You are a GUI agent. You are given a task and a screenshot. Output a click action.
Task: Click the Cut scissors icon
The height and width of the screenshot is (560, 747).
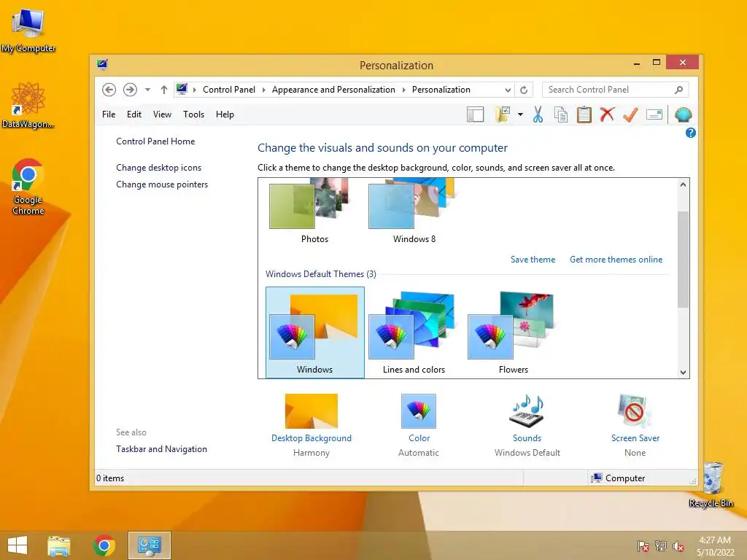pos(538,114)
